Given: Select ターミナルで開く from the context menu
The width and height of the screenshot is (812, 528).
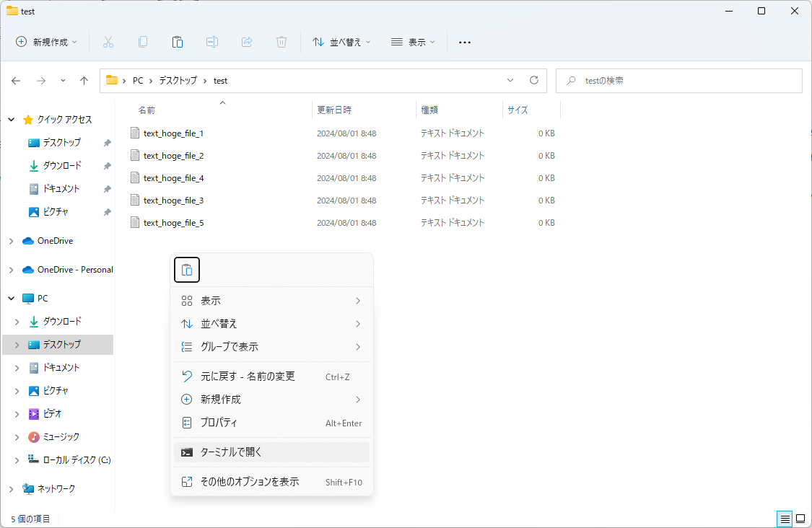Looking at the screenshot, I should coord(271,452).
